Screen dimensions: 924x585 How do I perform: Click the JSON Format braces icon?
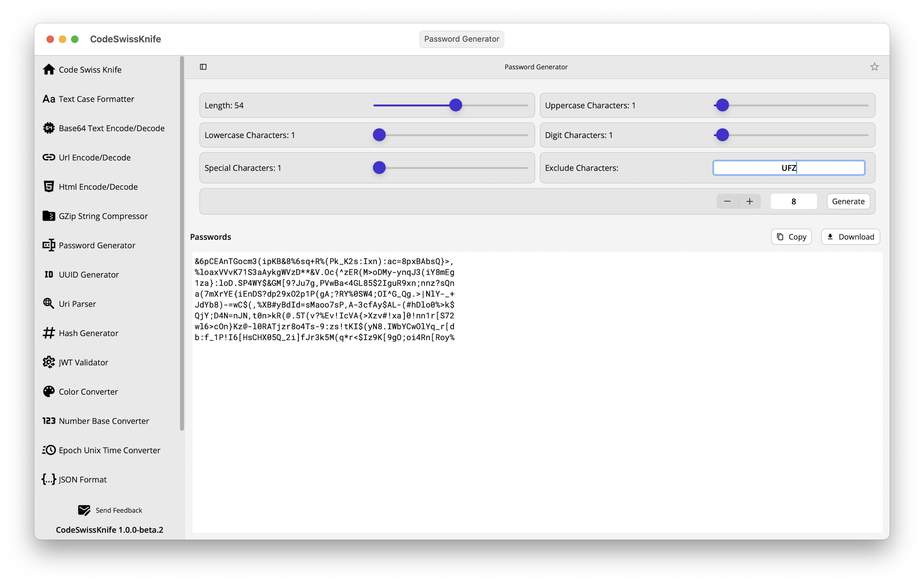click(x=49, y=479)
